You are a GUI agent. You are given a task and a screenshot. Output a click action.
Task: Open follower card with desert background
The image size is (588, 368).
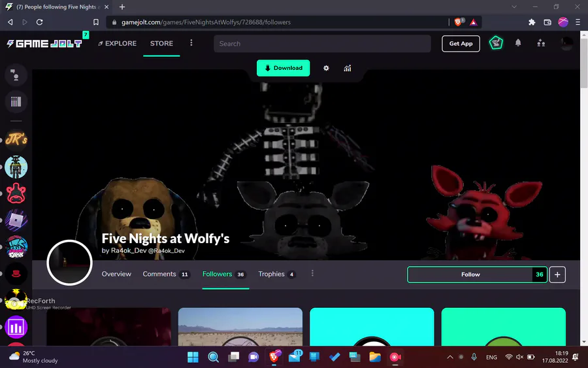(240, 327)
